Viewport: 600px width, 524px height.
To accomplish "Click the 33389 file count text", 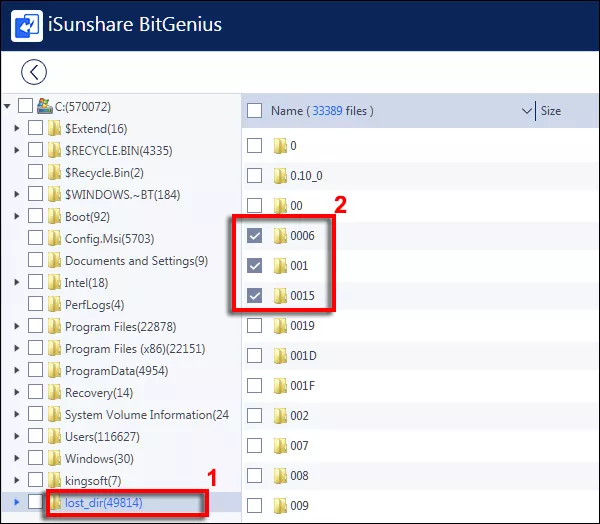I will (x=327, y=111).
